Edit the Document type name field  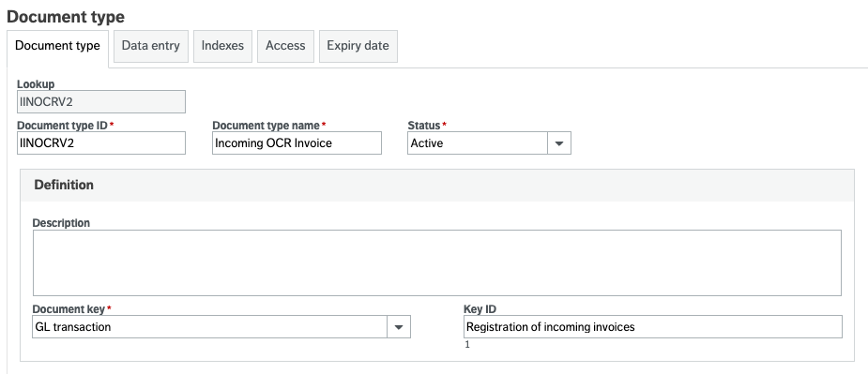297,142
